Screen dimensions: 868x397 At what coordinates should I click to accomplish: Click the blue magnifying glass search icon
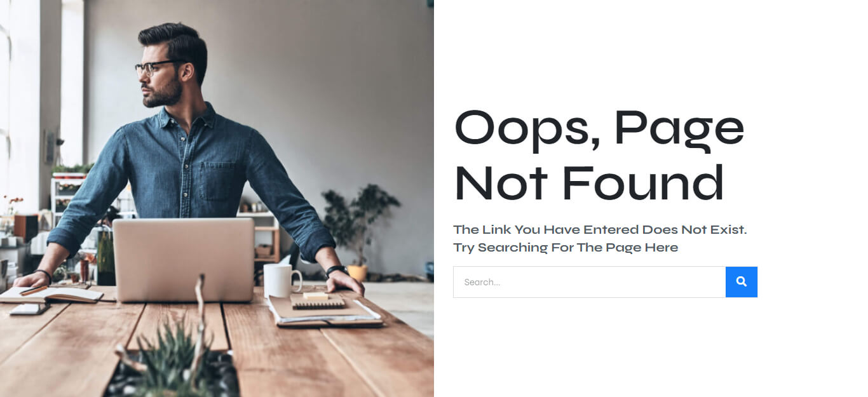click(741, 282)
